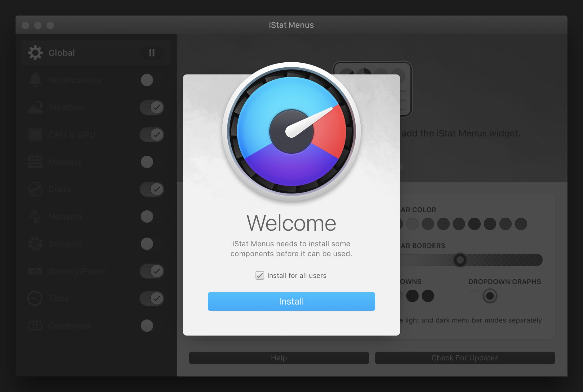Click the blue Install button
583x392 pixels.
[x=291, y=301]
